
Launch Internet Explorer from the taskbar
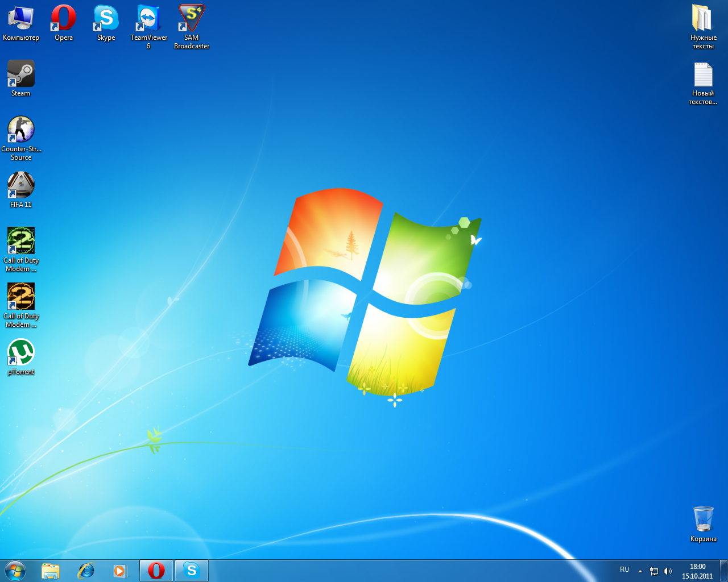[x=86, y=571]
